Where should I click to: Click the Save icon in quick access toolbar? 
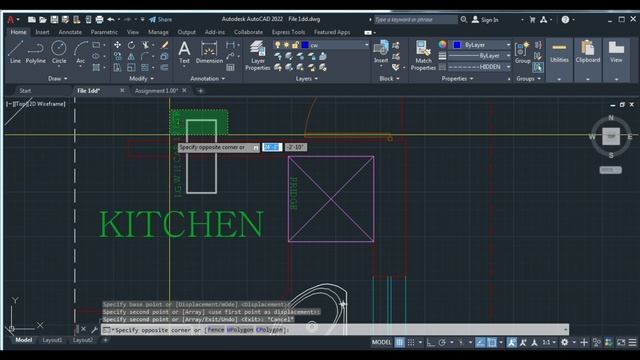tap(54, 19)
